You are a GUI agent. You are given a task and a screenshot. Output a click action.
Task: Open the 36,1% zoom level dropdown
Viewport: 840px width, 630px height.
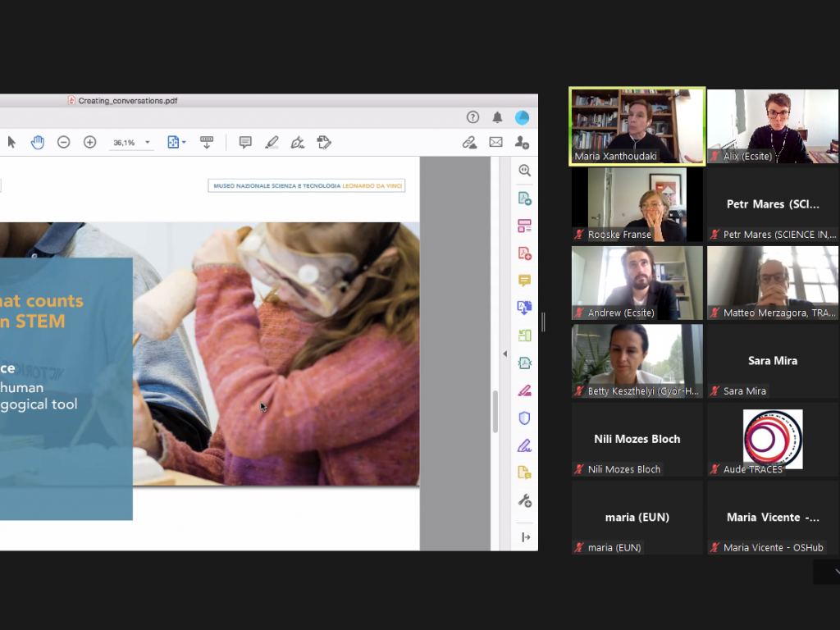[x=131, y=143]
